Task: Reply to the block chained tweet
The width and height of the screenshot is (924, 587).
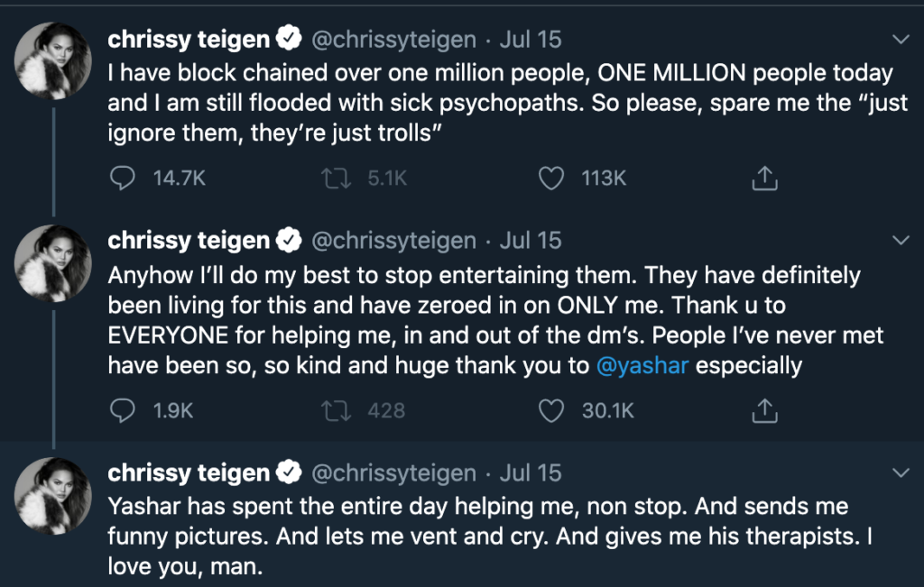Action: pyautogui.click(x=122, y=179)
